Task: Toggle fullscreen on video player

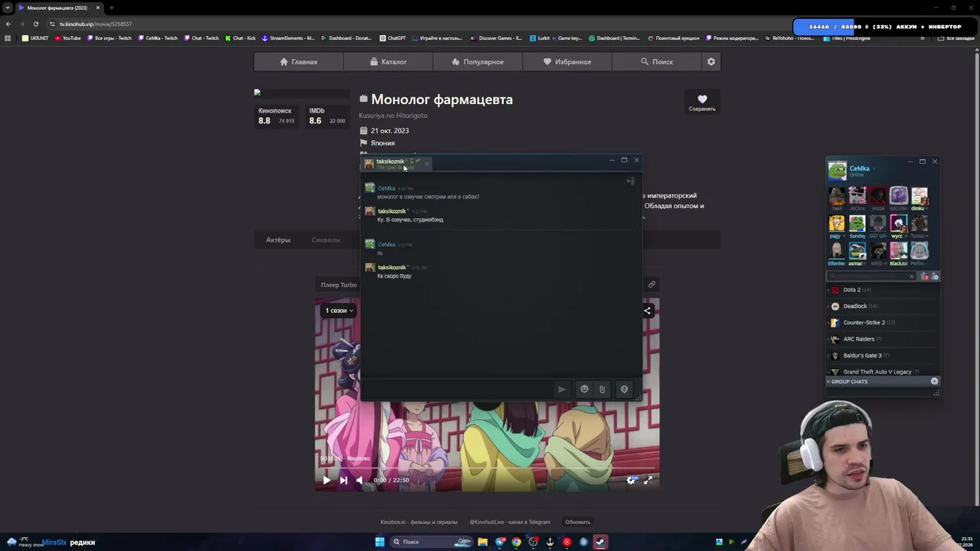Action: [648, 481]
